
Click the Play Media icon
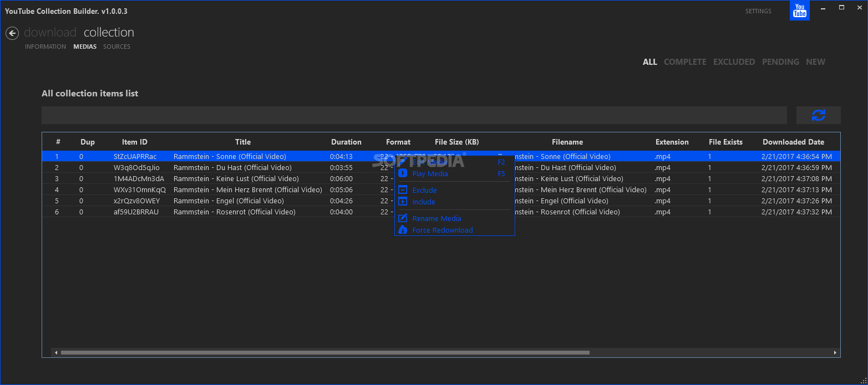coord(403,173)
